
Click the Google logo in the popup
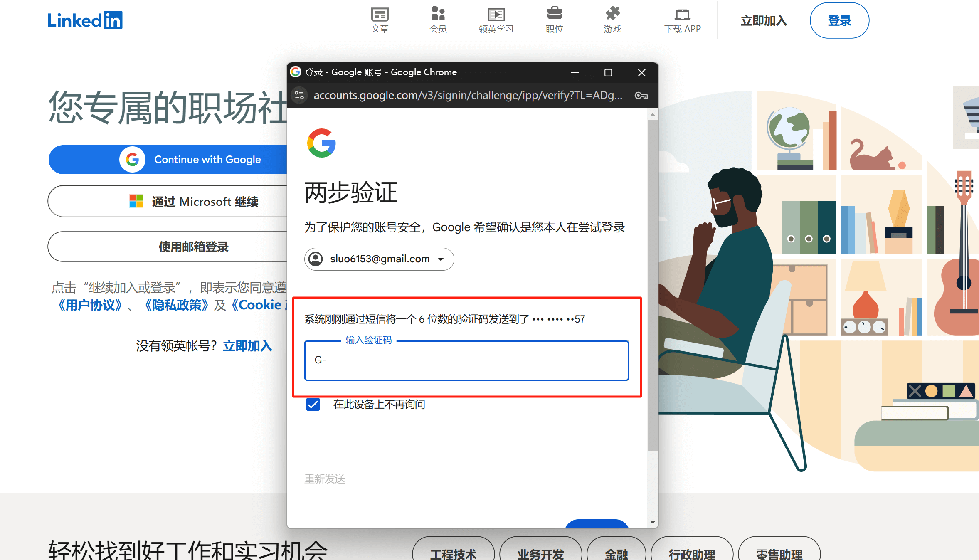point(321,143)
